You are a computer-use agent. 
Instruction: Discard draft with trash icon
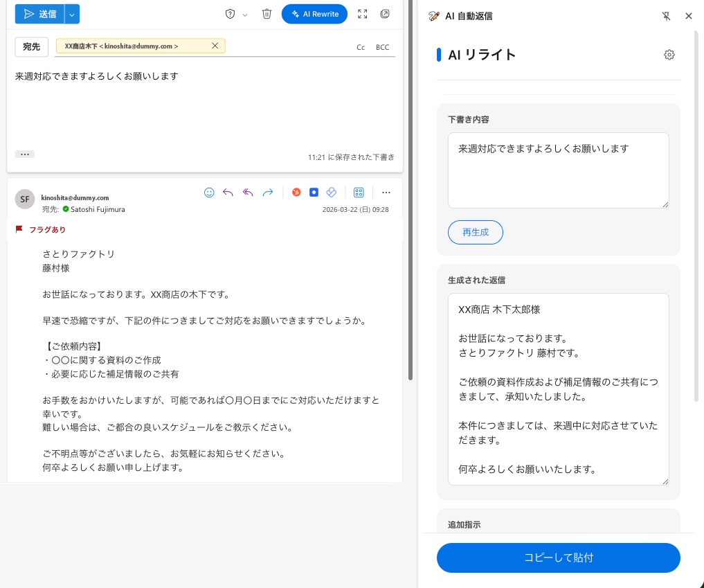pyautogui.click(x=267, y=14)
